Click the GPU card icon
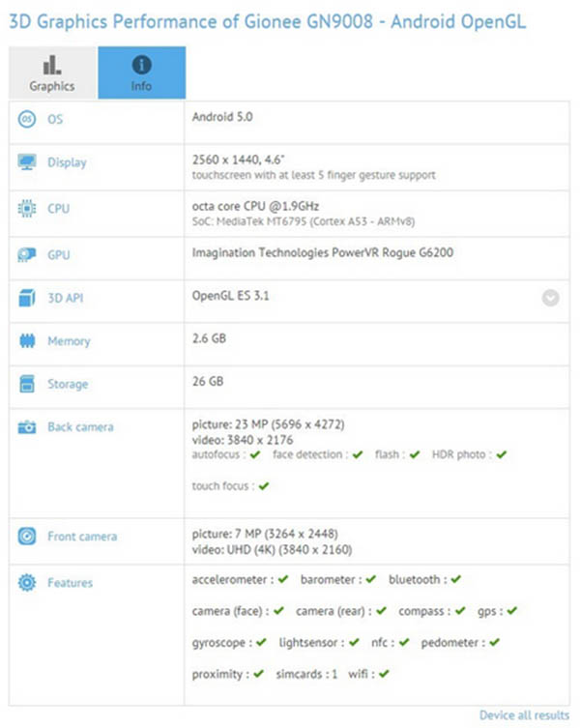The image size is (580, 728). [27, 255]
